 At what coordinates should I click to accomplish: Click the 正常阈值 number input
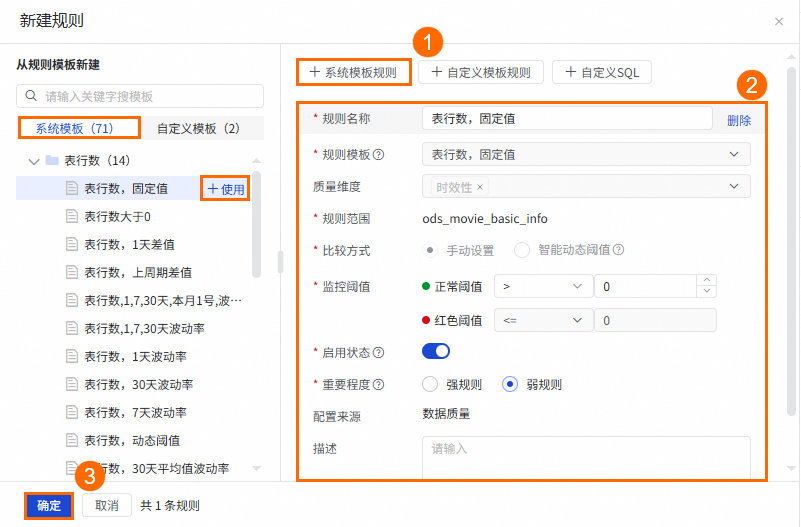point(646,286)
